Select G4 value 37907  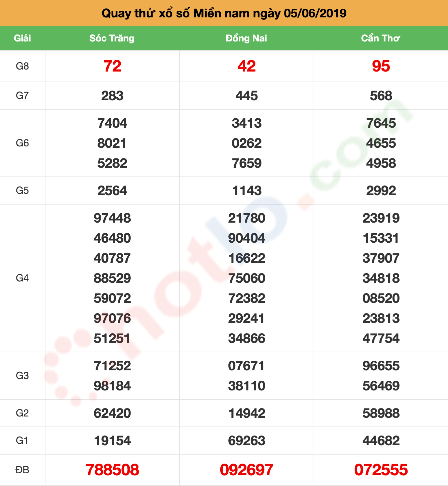[x=381, y=258]
